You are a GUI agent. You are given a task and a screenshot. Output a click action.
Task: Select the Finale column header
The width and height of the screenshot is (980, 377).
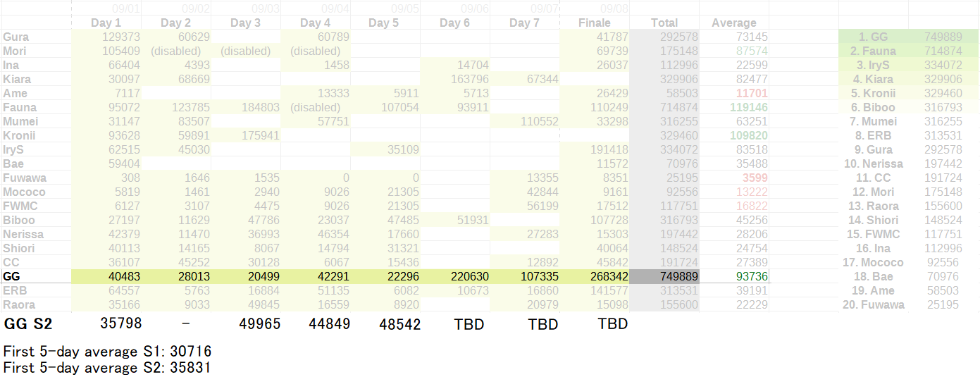click(x=595, y=23)
